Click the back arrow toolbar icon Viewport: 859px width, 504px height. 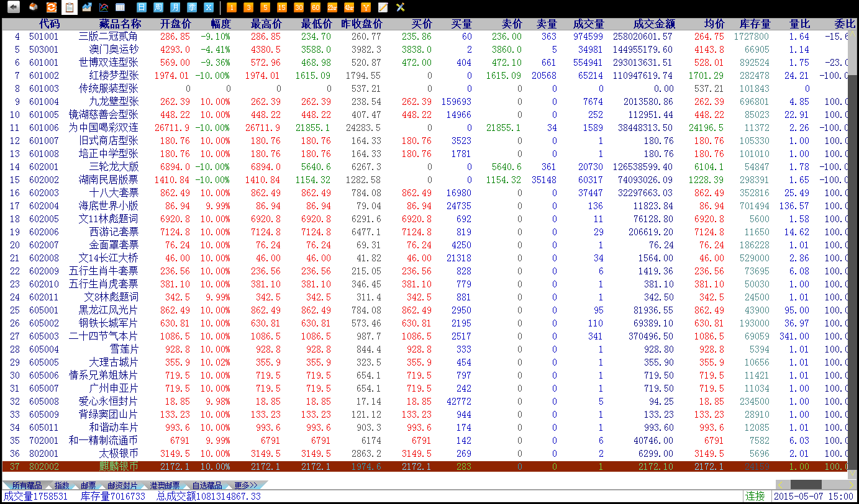tap(13, 7)
